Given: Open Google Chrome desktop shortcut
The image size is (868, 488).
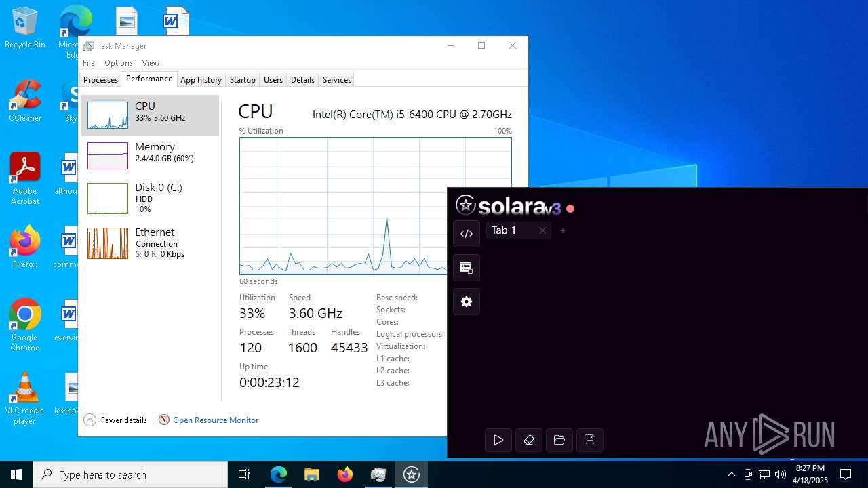Looking at the screenshot, I should pos(24,325).
